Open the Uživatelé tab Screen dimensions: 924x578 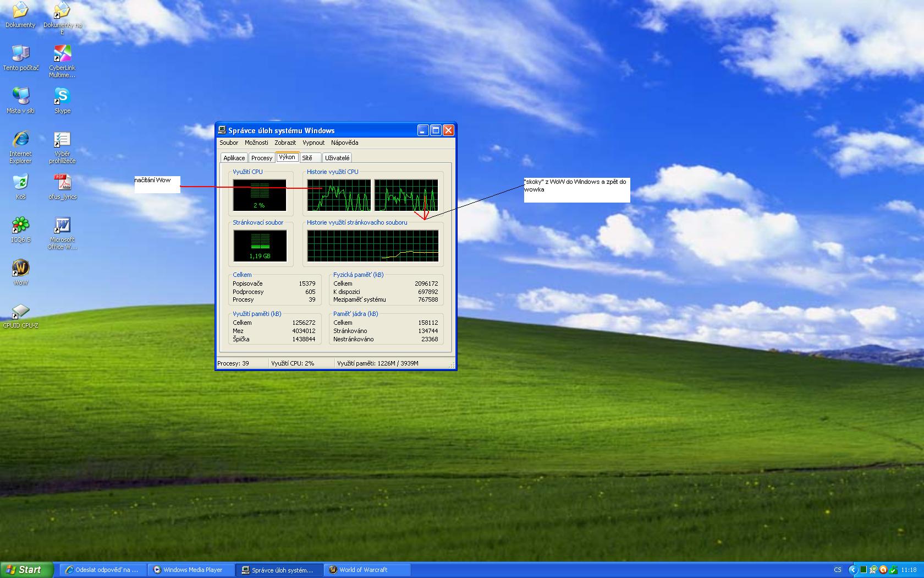coord(337,158)
